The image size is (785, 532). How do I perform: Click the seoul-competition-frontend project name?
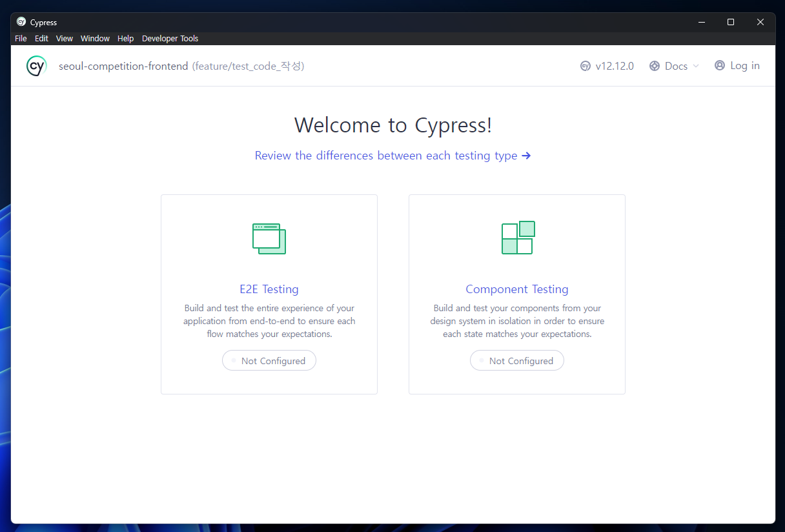(123, 66)
